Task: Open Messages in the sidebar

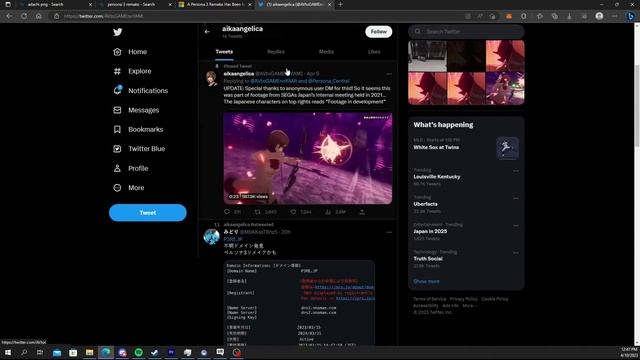Action: (136, 110)
